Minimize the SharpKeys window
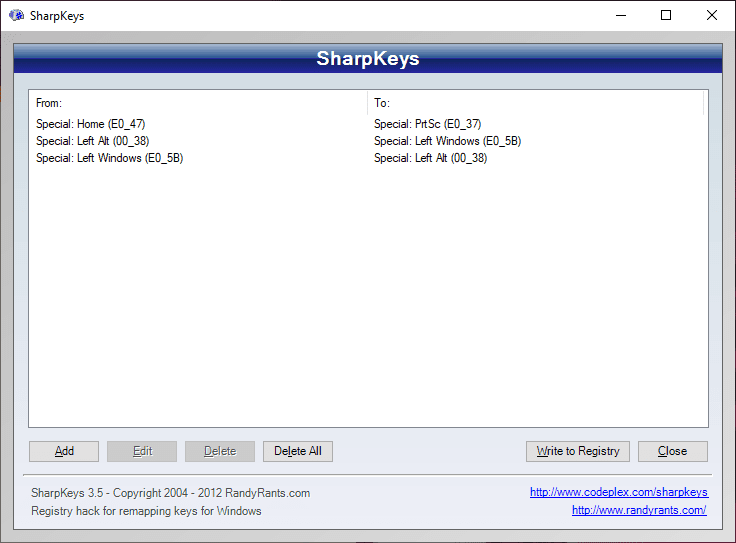This screenshot has width=736, height=543. point(621,15)
